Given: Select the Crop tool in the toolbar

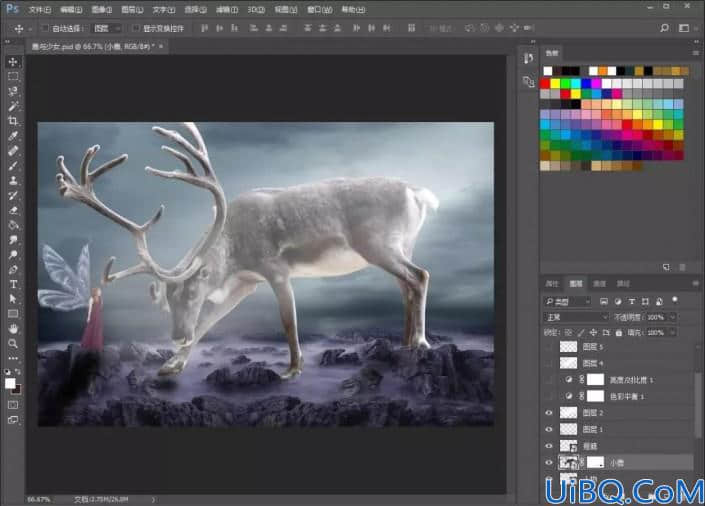Looking at the screenshot, I should (13, 121).
